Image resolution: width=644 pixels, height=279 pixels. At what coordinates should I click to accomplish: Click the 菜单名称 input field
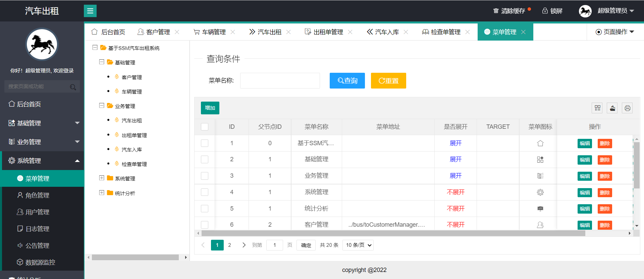pos(280,81)
